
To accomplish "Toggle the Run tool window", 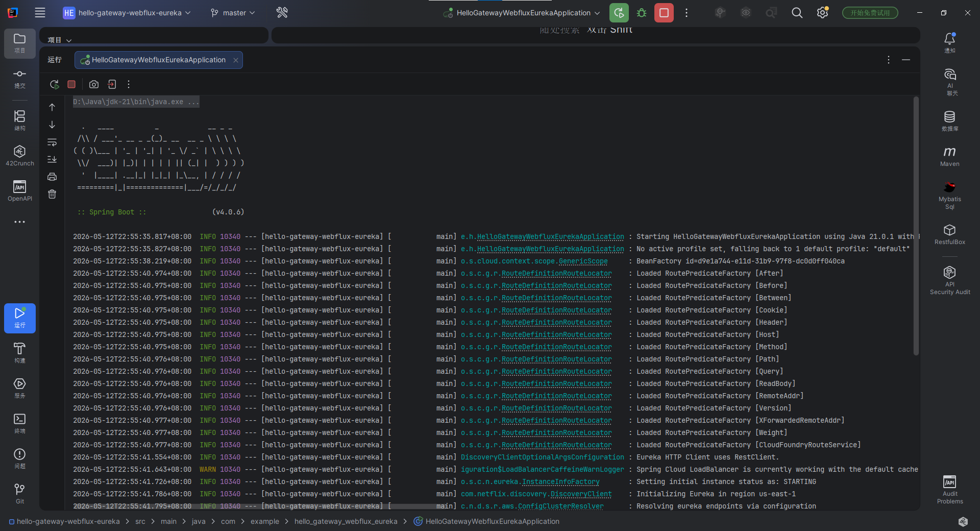I will (x=19, y=318).
